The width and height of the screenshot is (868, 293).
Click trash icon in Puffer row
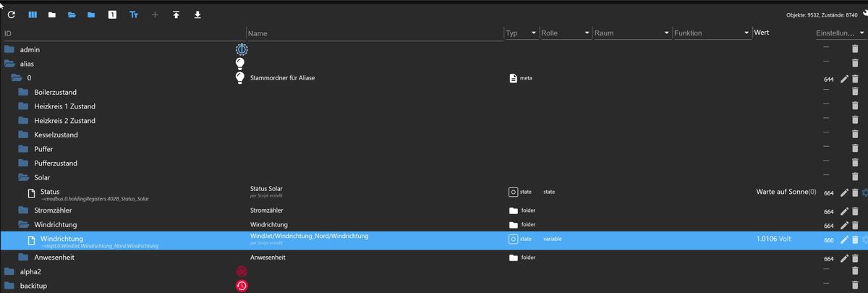click(855, 148)
